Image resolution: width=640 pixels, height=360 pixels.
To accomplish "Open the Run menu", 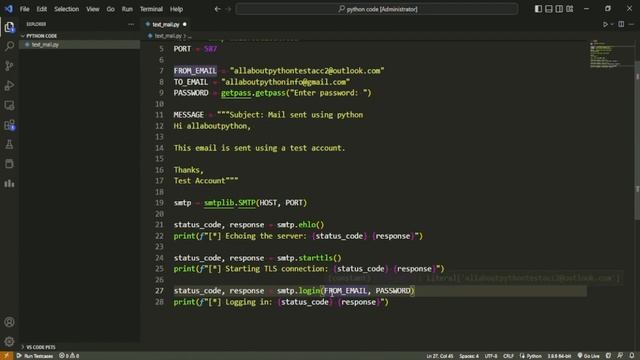I will pos(127,9).
